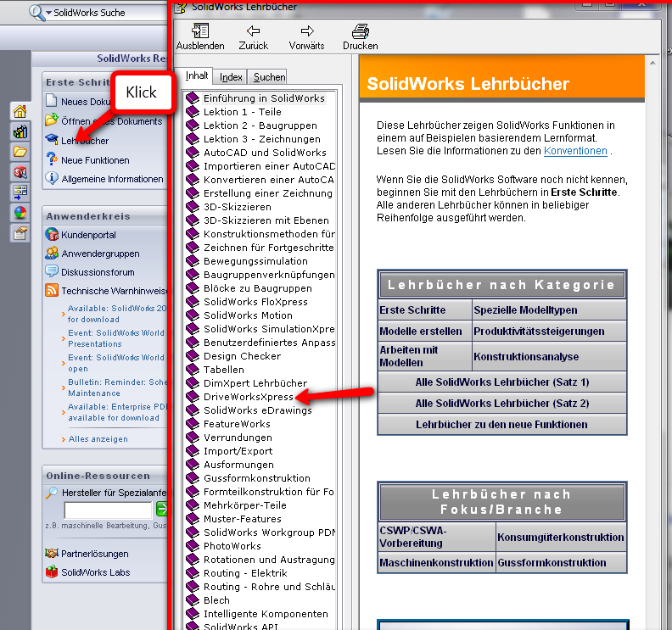Image resolution: width=672 pixels, height=630 pixels.
Task: Open SolidWorks Suche magnifier icon
Action: (36, 13)
